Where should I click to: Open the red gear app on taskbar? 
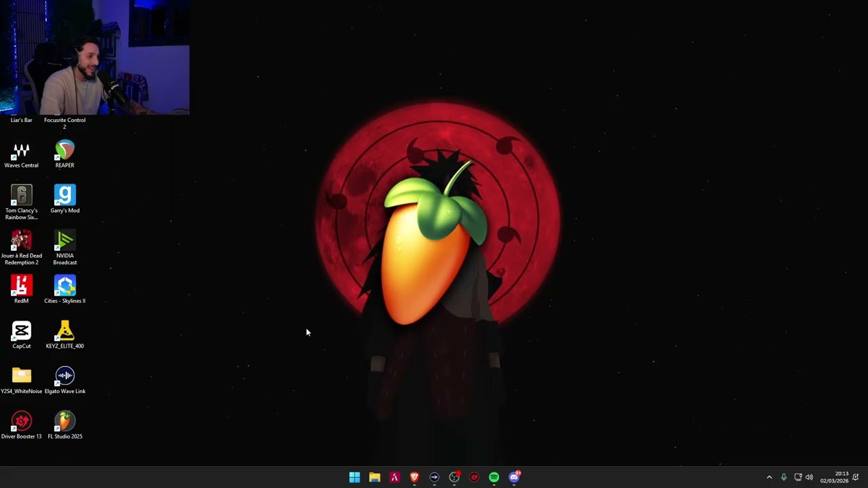click(x=474, y=477)
